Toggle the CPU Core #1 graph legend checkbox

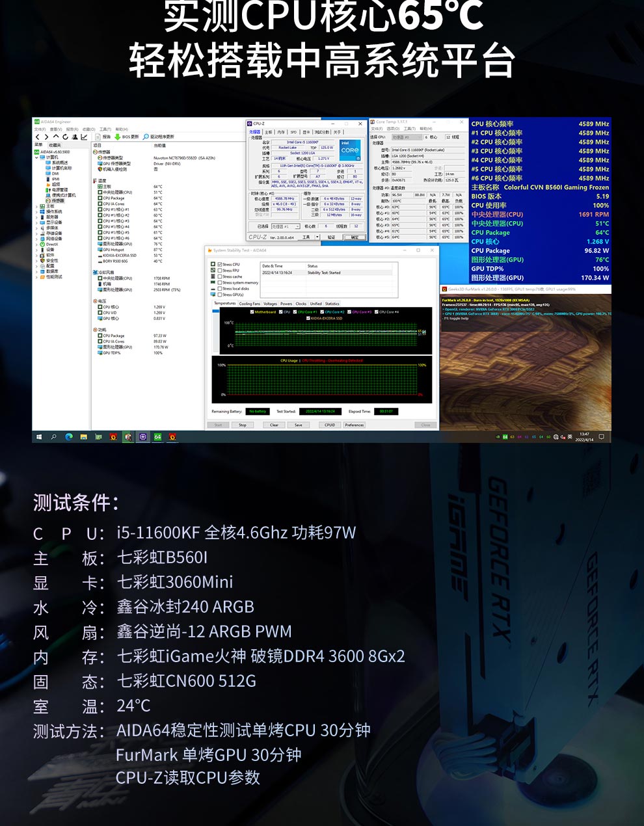coord(295,312)
